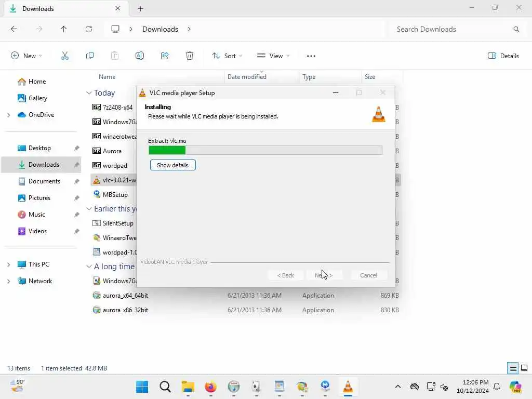Click Cancel in VLC Setup
Viewport: 532px width, 399px height.
[x=368, y=275]
